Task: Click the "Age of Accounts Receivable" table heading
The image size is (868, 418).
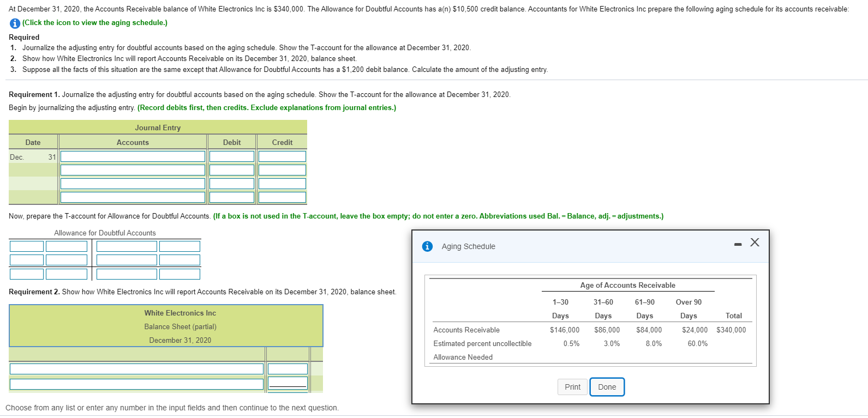Action: (627, 285)
